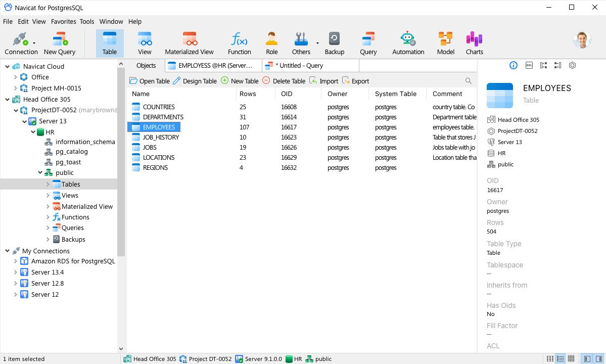Expand the Views tree node
The width and height of the screenshot is (606, 364).
48,196
